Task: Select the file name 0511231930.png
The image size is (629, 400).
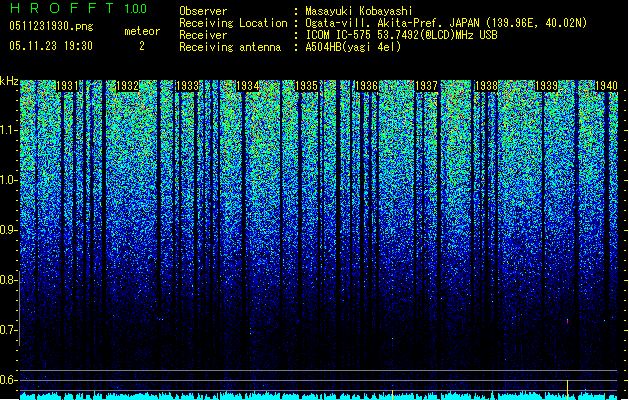Action: [x=51, y=26]
